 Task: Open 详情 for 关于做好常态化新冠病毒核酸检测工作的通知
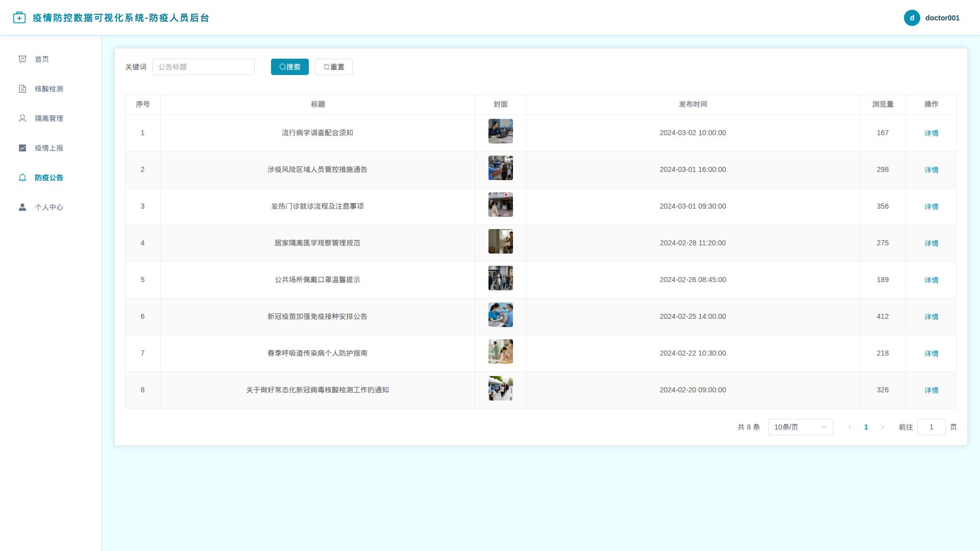click(932, 390)
